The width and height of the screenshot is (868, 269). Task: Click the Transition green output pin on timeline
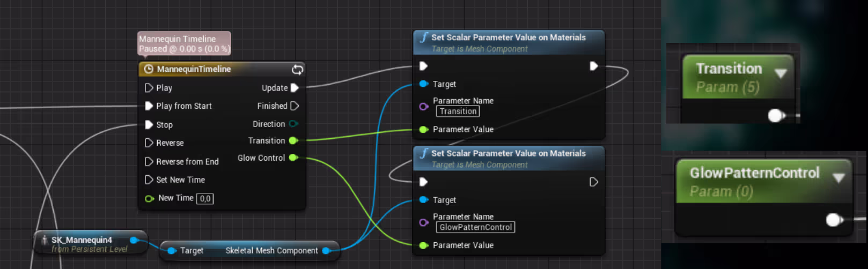(x=293, y=140)
